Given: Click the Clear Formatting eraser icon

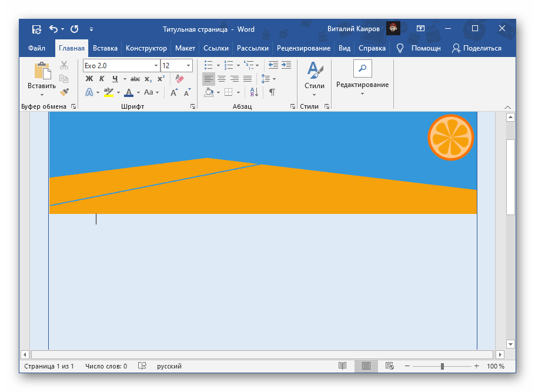Looking at the screenshot, I should 180,79.
